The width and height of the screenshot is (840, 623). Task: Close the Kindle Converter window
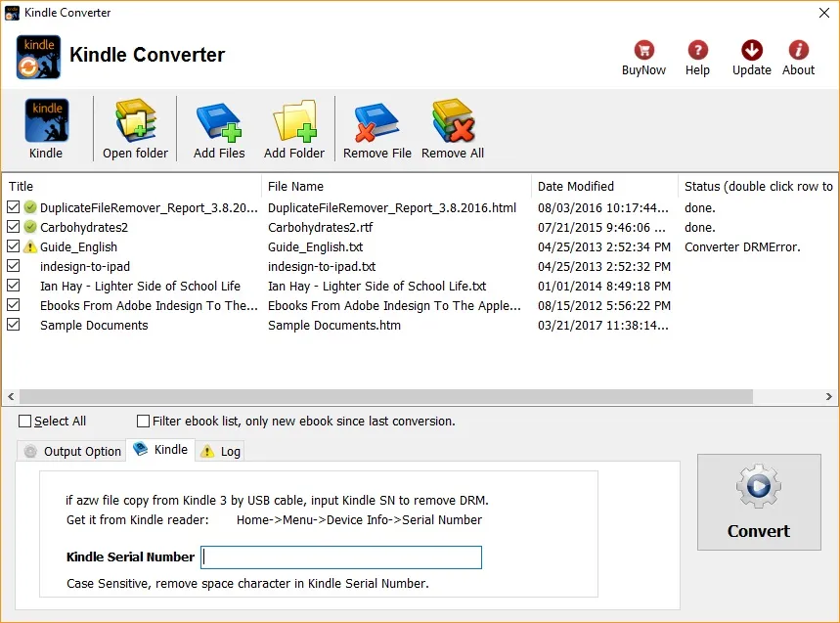coord(824,13)
